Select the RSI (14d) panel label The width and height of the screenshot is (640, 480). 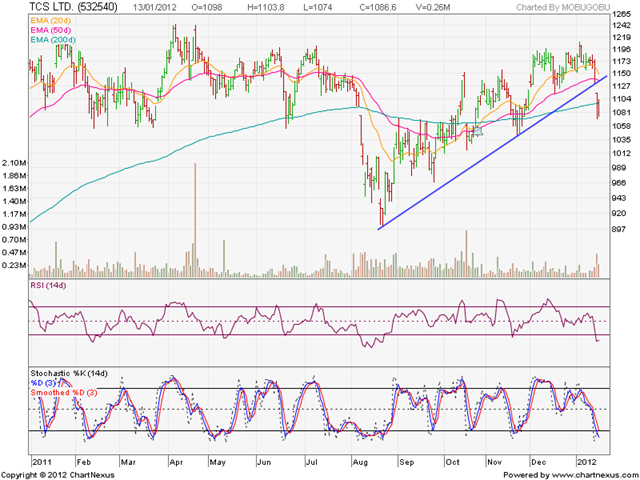click(x=48, y=285)
